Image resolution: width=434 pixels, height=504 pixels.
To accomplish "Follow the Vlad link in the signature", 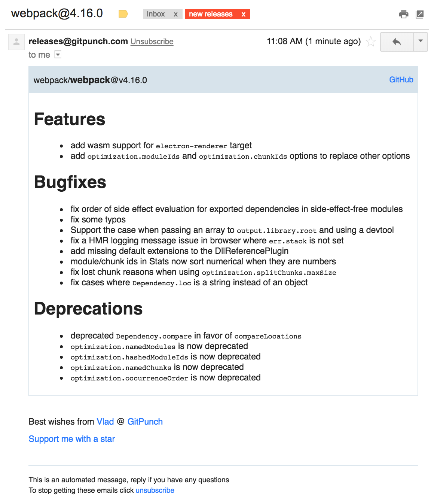I will [105, 422].
